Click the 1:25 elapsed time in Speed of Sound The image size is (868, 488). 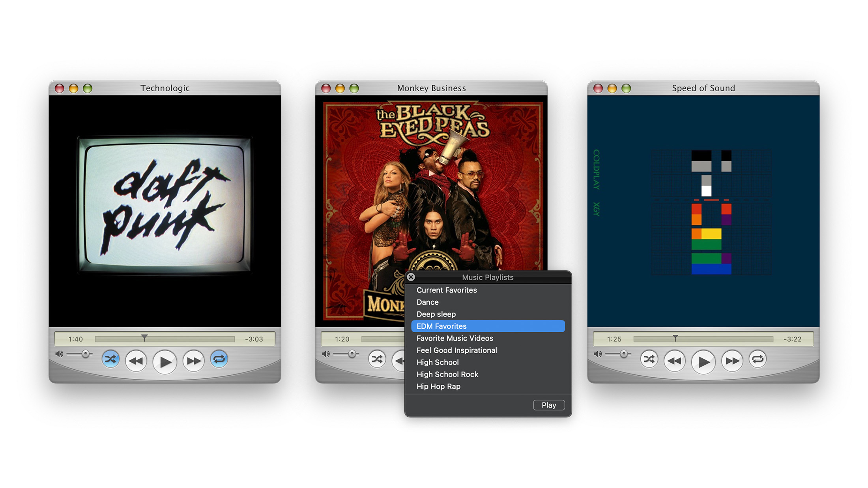click(614, 339)
